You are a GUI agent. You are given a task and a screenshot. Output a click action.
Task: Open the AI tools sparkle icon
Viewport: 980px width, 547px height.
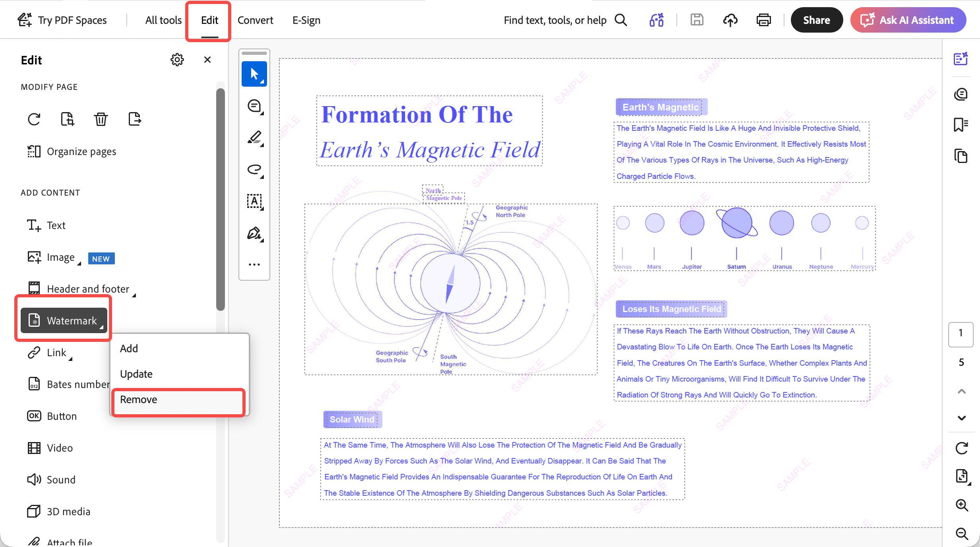(657, 20)
